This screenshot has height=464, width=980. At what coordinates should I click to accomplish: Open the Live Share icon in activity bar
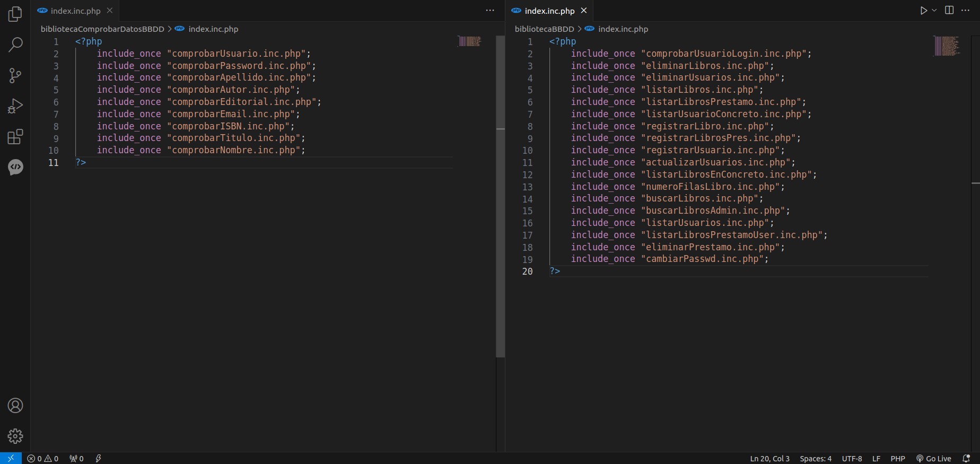coord(15,168)
